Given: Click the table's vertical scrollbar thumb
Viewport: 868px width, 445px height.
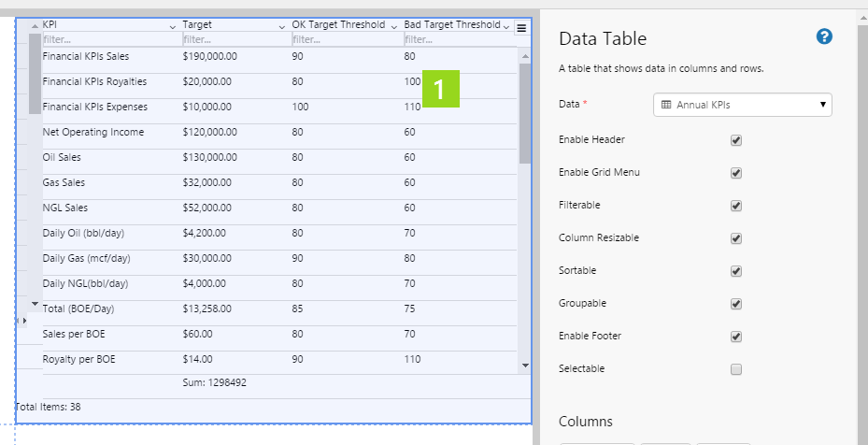Looking at the screenshot, I should click(x=524, y=112).
